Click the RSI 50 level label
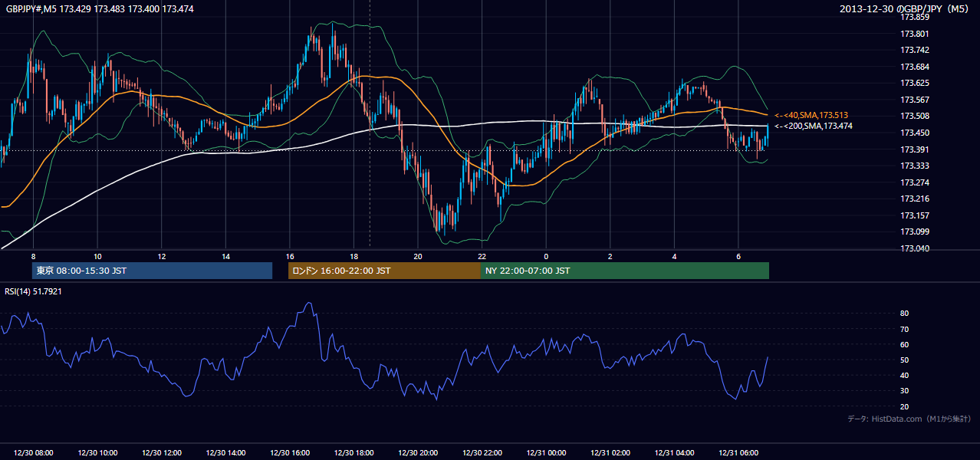The width and height of the screenshot is (980, 460). tap(905, 360)
